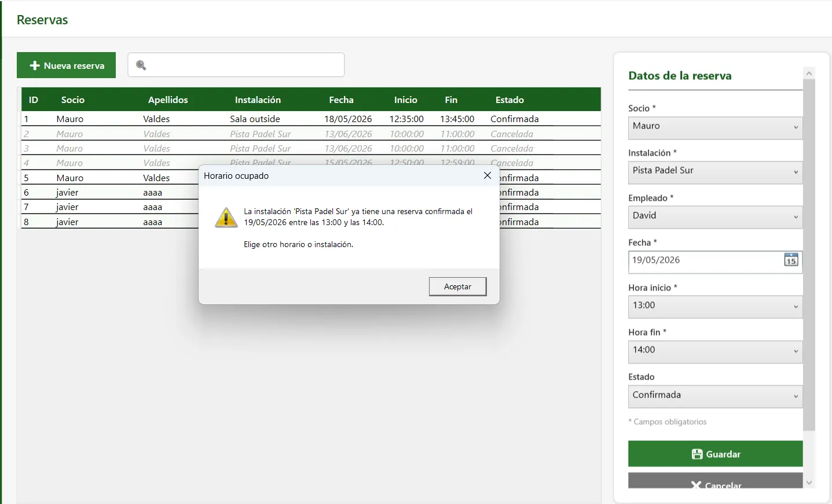Screen dimensions: 832x504
Task: Sort table by Instalación column header
Action: pyautogui.click(x=258, y=100)
